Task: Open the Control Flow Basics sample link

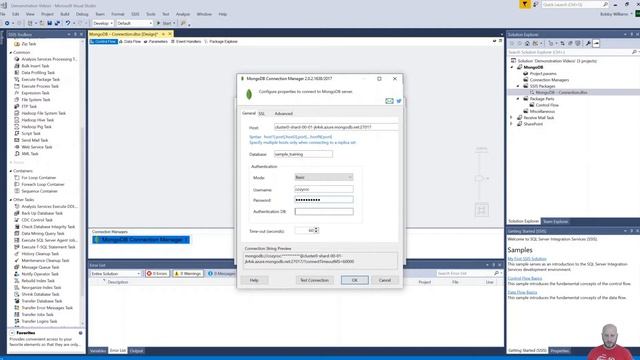Action: 525,278
